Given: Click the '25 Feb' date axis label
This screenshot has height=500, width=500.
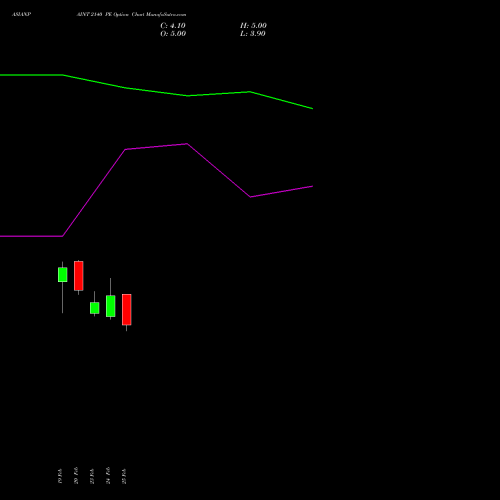Looking at the screenshot, I should click(x=124, y=476).
